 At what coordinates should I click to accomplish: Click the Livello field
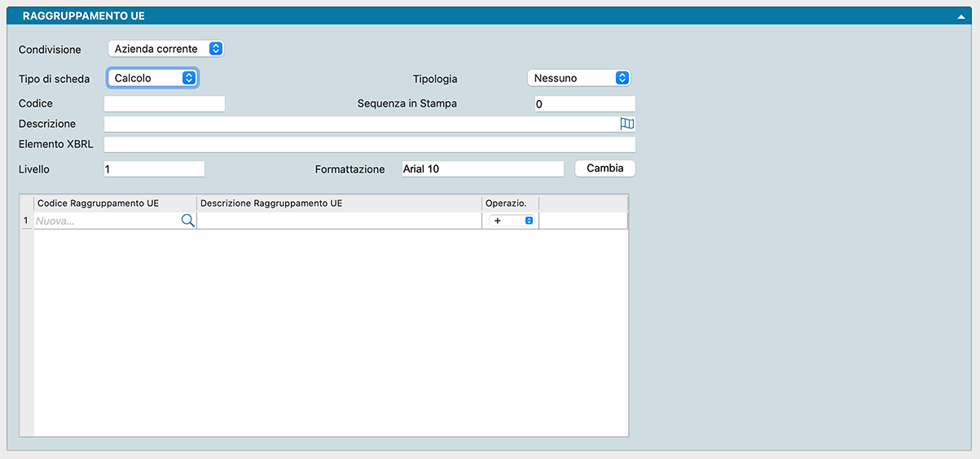154,168
